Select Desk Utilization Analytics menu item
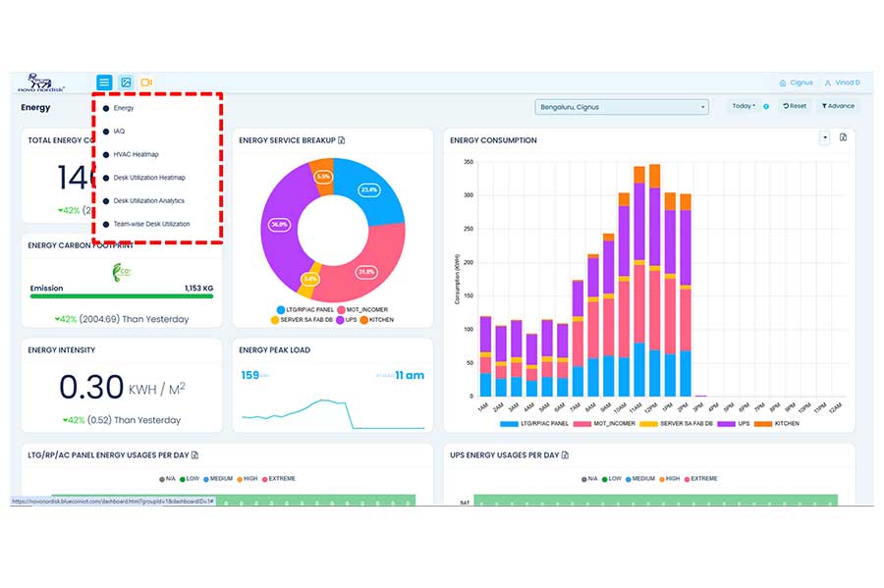The width and height of the screenshot is (884, 588). 148,200
